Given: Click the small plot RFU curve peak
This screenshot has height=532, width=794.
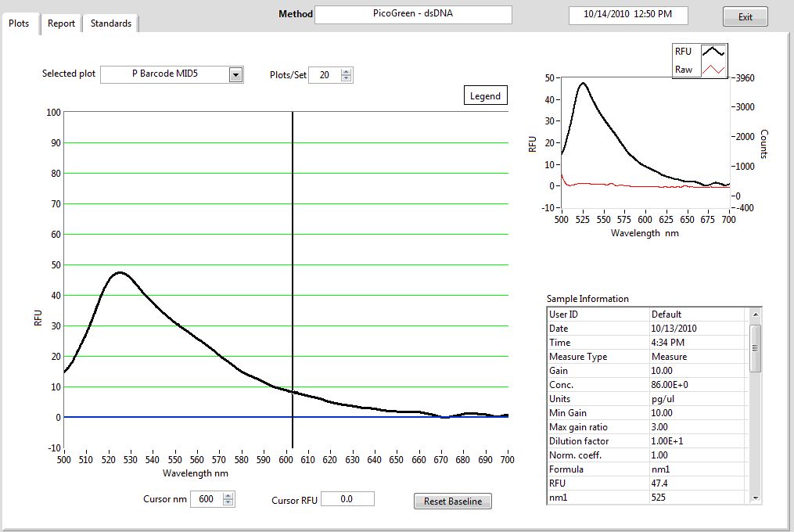Looking at the screenshot, I should tap(584, 83).
